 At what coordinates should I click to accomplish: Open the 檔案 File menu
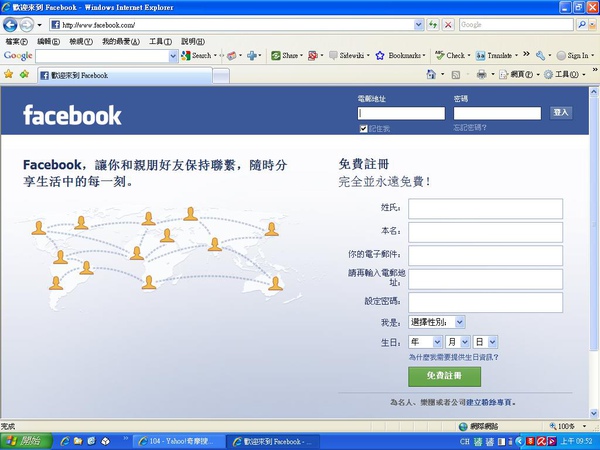tap(16, 41)
